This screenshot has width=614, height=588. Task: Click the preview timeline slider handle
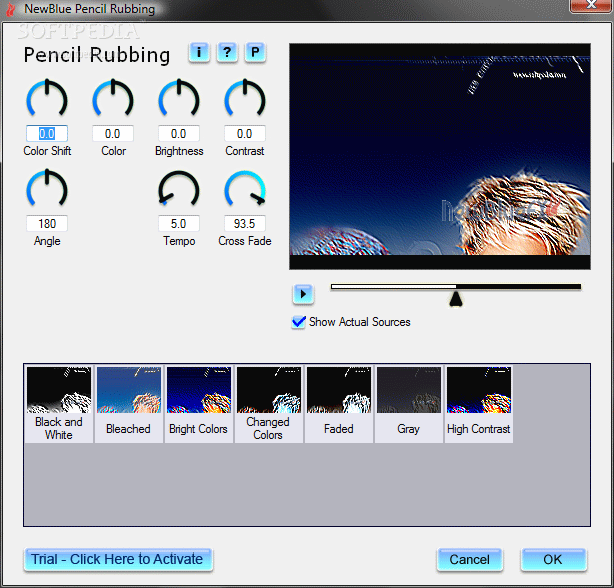click(456, 299)
